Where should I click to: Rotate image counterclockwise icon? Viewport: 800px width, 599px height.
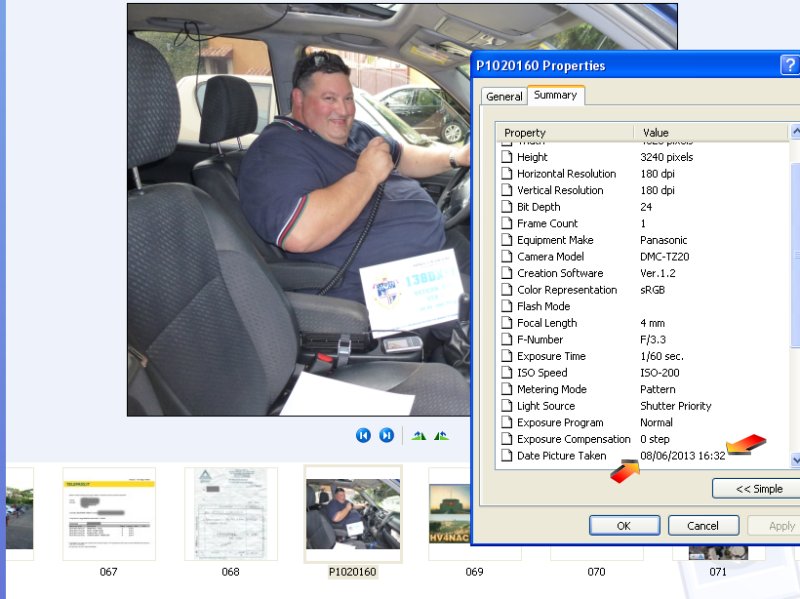point(441,436)
